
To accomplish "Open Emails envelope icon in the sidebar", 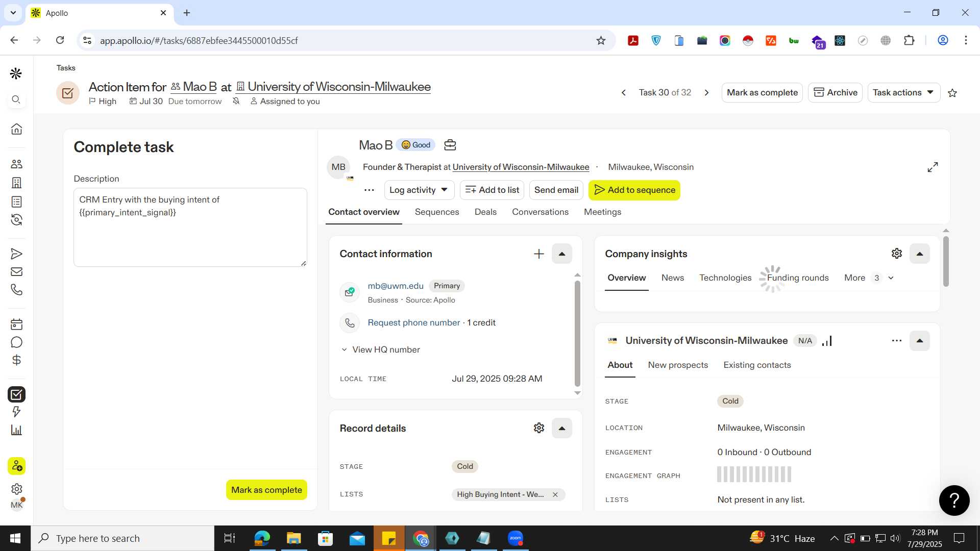I will tap(16, 272).
